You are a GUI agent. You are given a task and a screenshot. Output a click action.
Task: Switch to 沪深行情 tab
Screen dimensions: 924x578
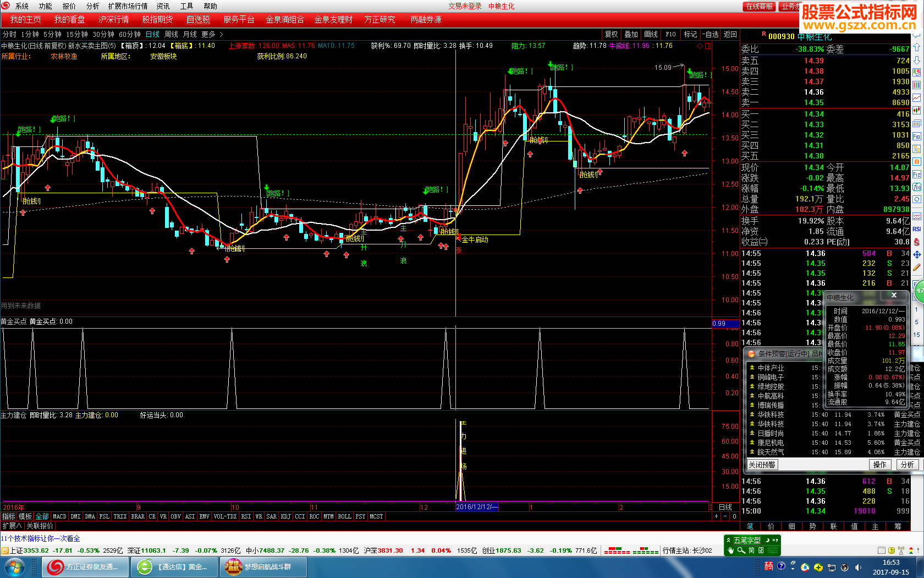click(x=113, y=19)
